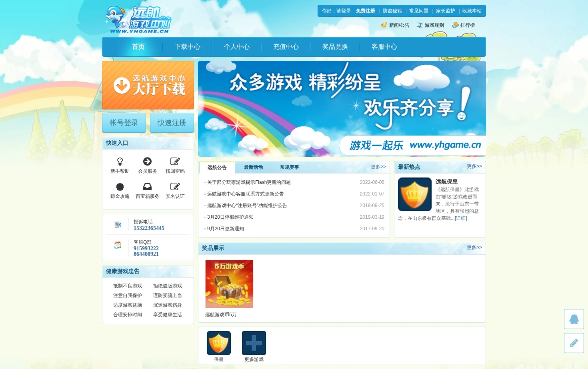This screenshot has width=588, height=369.
Task: Switch to 远航公告 tab
Action: coord(217,168)
